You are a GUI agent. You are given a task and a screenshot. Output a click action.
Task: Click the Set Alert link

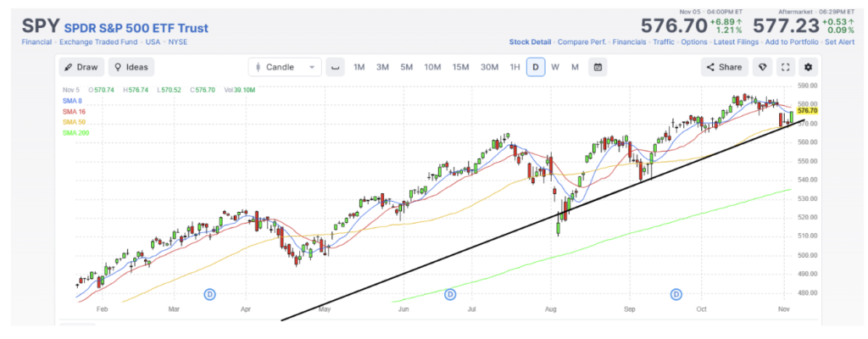839,42
